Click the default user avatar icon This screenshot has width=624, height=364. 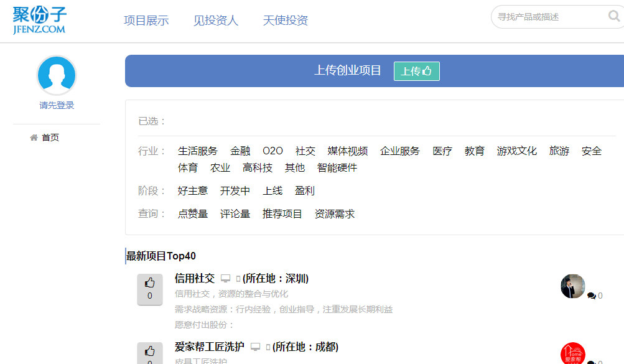click(57, 75)
